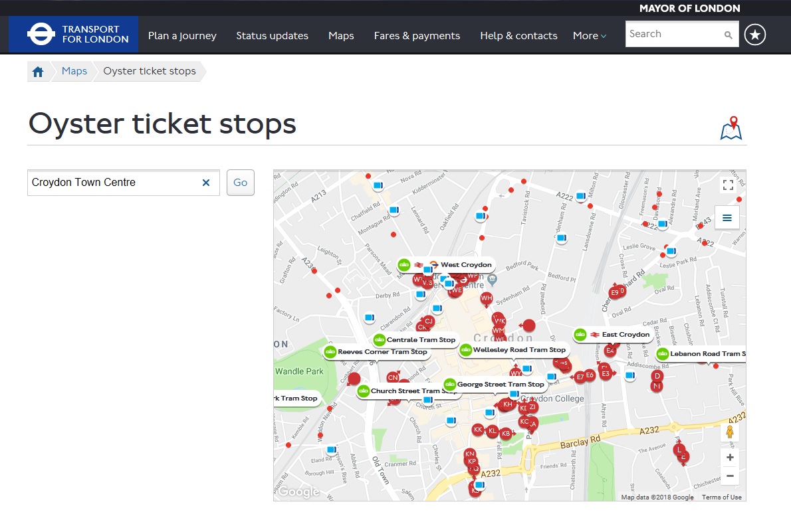The image size is (791, 532).
Task: Zoom in on the map
Action: [x=730, y=458]
